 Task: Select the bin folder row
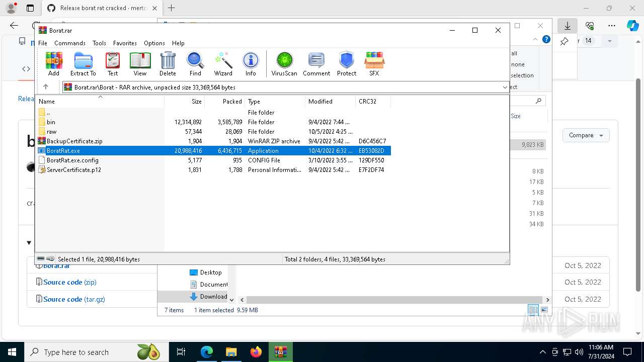click(213, 122)
